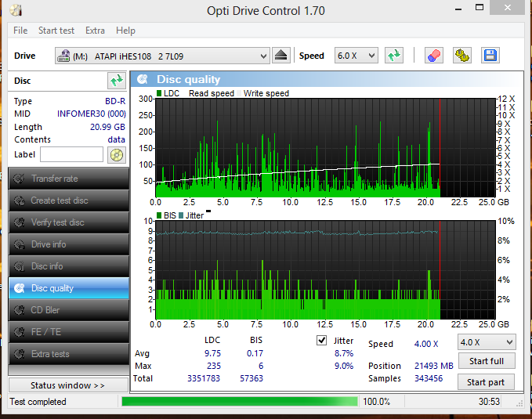Click the green BIS legend swatch
The width and height of the screenshot is (532, 419).
(x=159, y=215)
